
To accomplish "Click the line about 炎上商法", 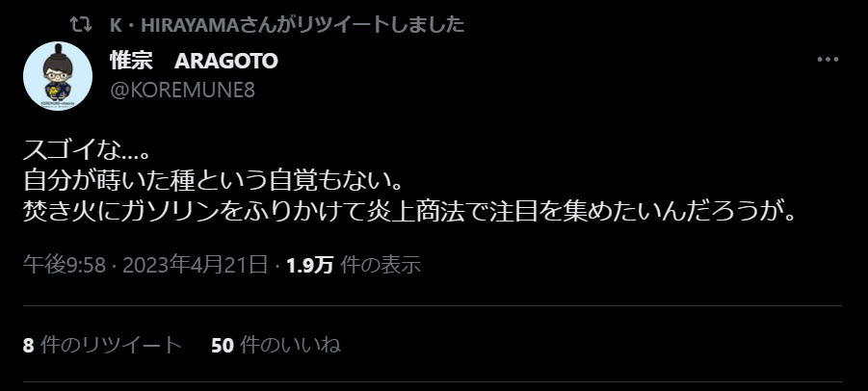I will pyautogui.click(x=410, y=212).
